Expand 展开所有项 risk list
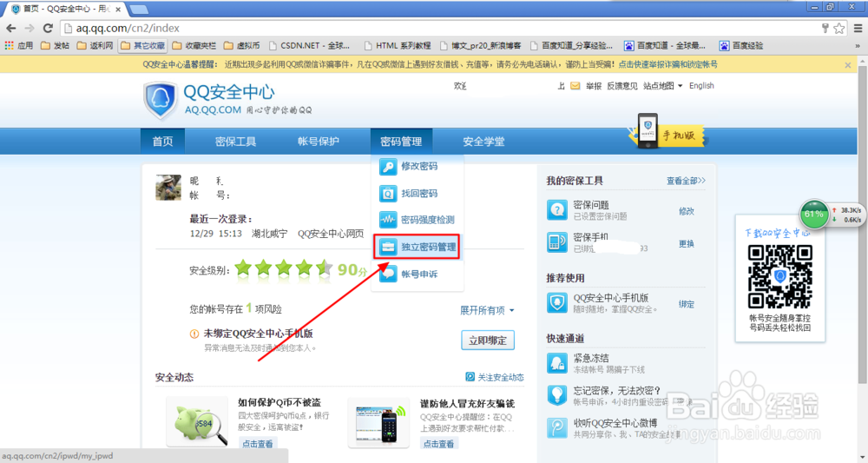The image size is (868, 463). pos(487,310)
